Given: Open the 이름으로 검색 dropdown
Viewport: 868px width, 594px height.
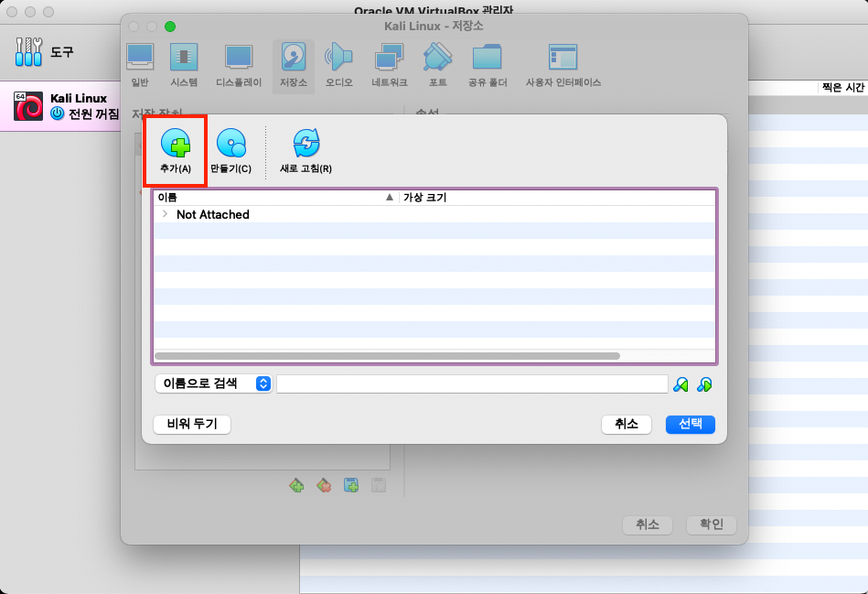Looking at the screenshot, I should coord(213,383).
